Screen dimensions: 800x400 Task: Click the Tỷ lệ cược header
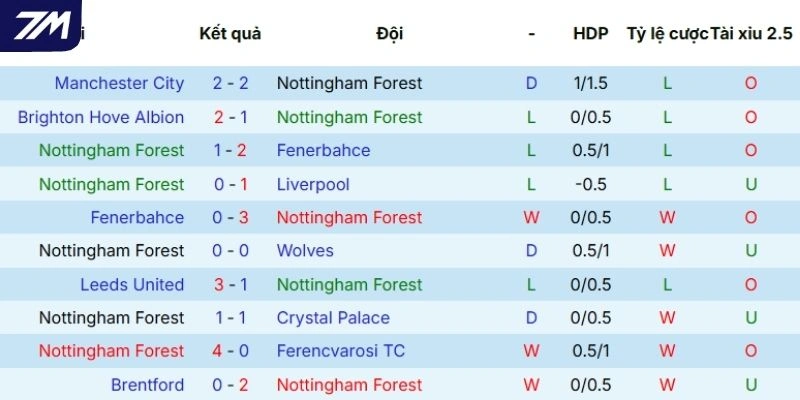667,33
